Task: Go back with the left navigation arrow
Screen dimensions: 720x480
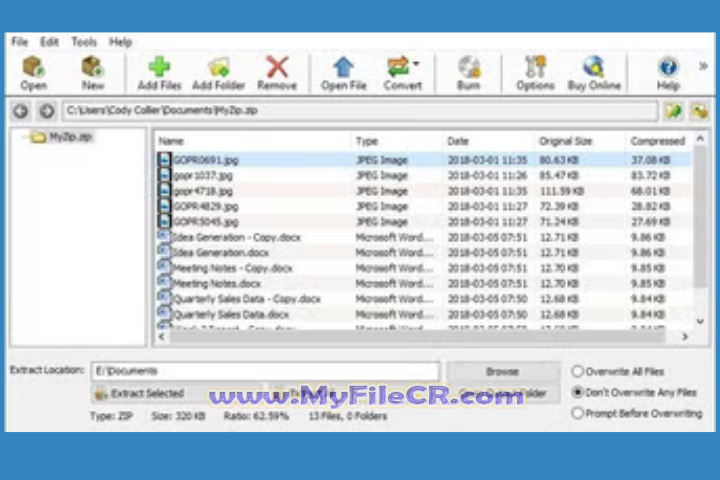Action: click(x=21, y=111)
